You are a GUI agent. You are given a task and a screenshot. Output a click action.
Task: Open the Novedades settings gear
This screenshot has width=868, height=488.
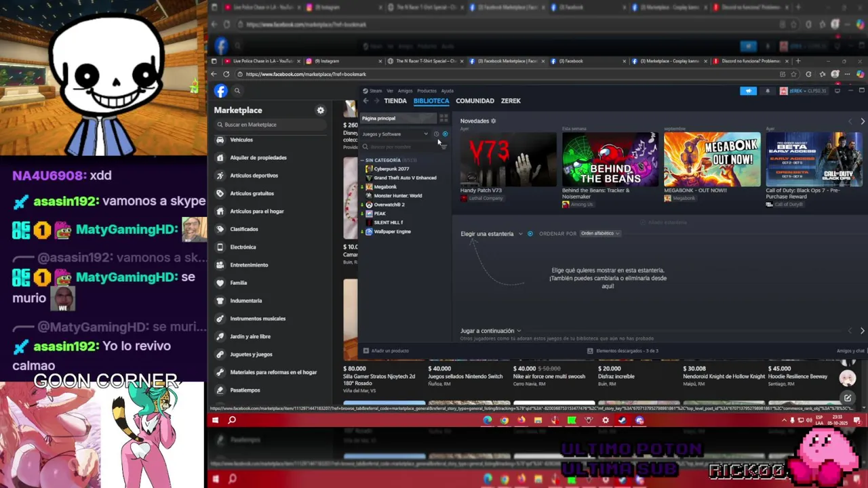493,121
